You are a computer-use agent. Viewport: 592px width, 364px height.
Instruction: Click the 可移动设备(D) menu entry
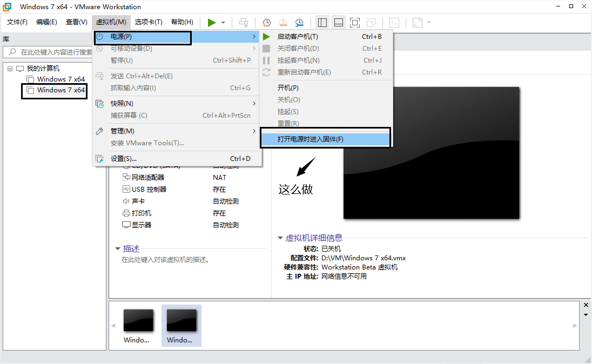[176, 48]
